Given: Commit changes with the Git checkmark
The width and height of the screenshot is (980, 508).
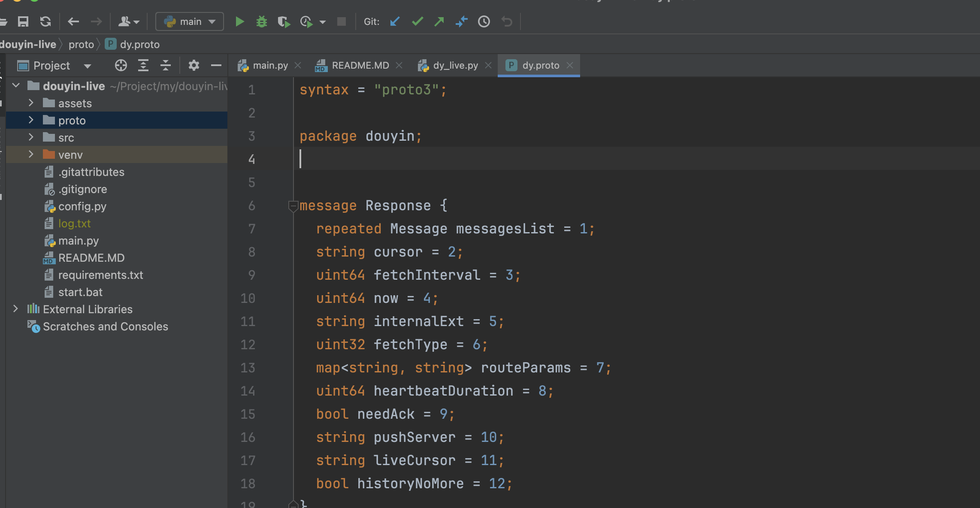Looking at the screenshot, I should [x=417, y=21].
